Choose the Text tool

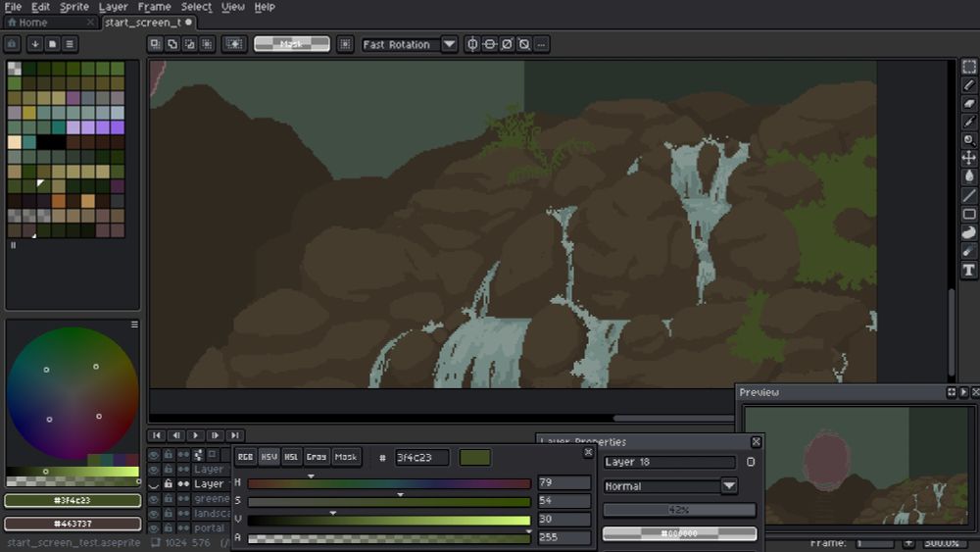[968, 270]
